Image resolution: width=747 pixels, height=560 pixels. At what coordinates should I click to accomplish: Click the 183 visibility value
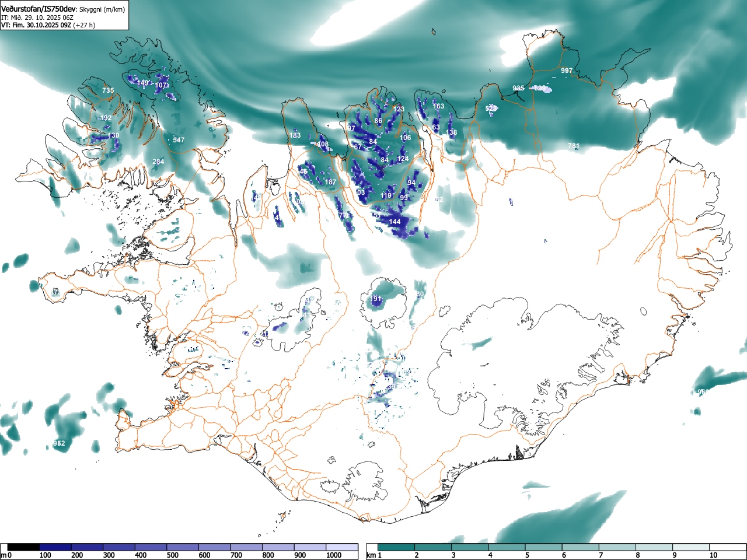(x=295, y=135)
